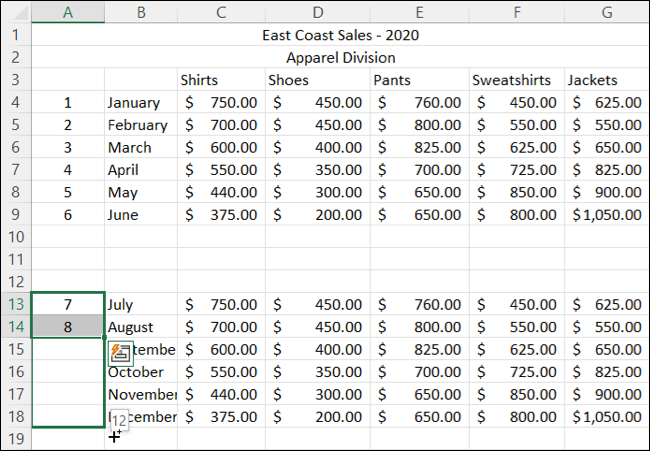The image size is (650, 451).
Task: Click the July cell
Action: 140,304
